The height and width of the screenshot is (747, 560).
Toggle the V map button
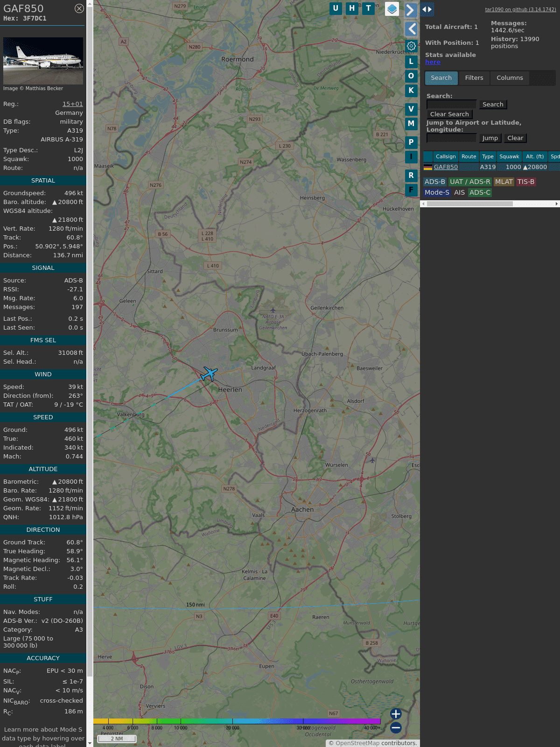pyautogui.click(x=411, y=109)
